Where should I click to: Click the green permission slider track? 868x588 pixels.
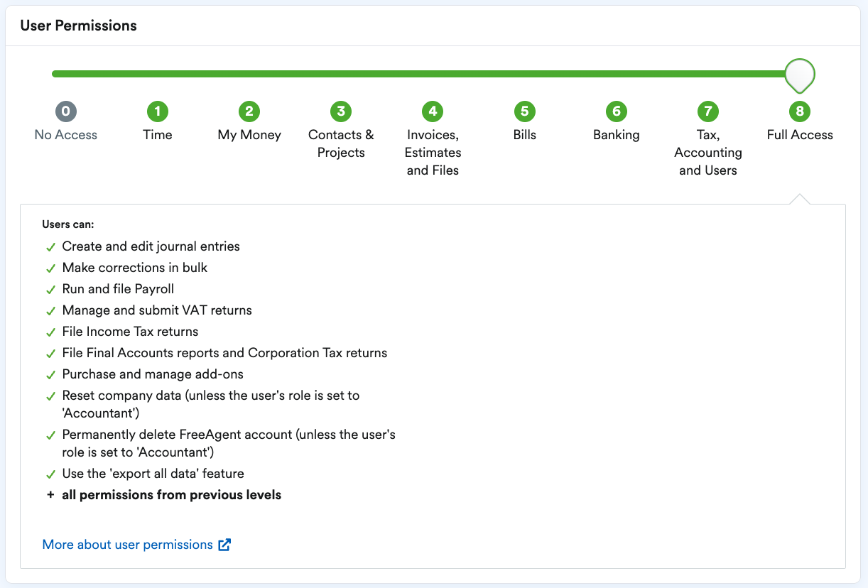(x=419, y=74)
